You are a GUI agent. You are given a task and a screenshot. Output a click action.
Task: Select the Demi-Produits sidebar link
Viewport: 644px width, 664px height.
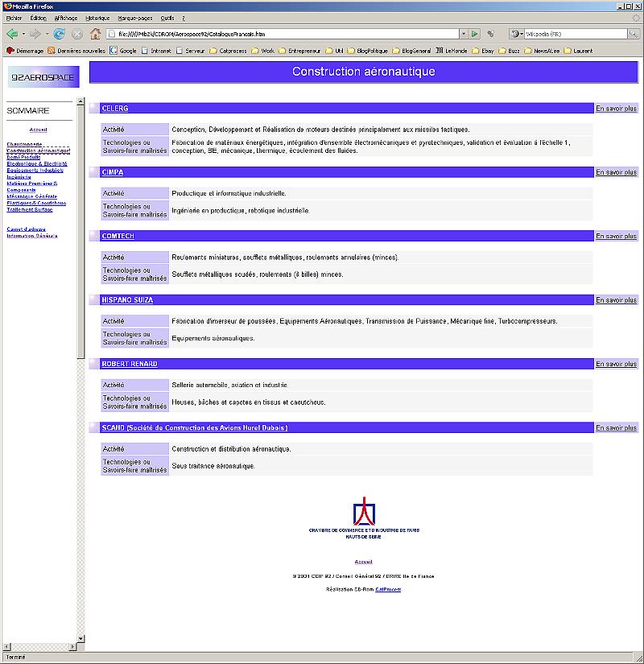tap(23, 157)
